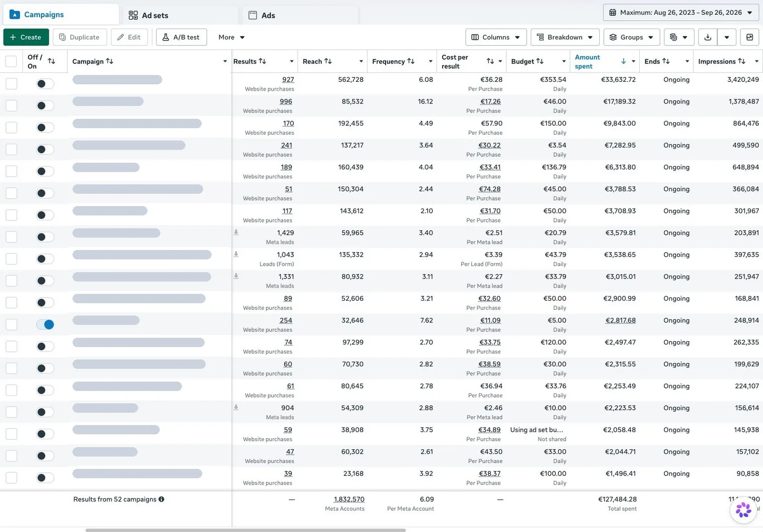Viewport: 763px width, 532px height.
Task: Open the €17.26 cost per purchase link
Action: (x=490, y=101)
